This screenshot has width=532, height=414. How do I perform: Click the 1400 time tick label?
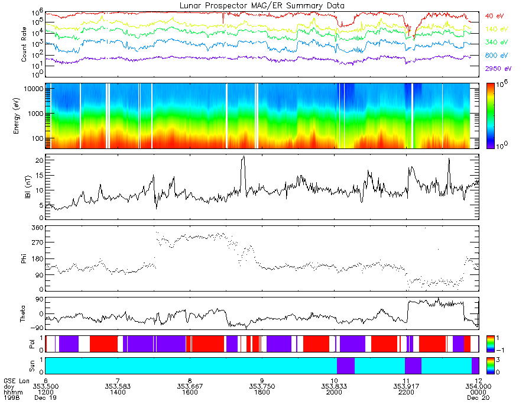click(x=118, y=392)
